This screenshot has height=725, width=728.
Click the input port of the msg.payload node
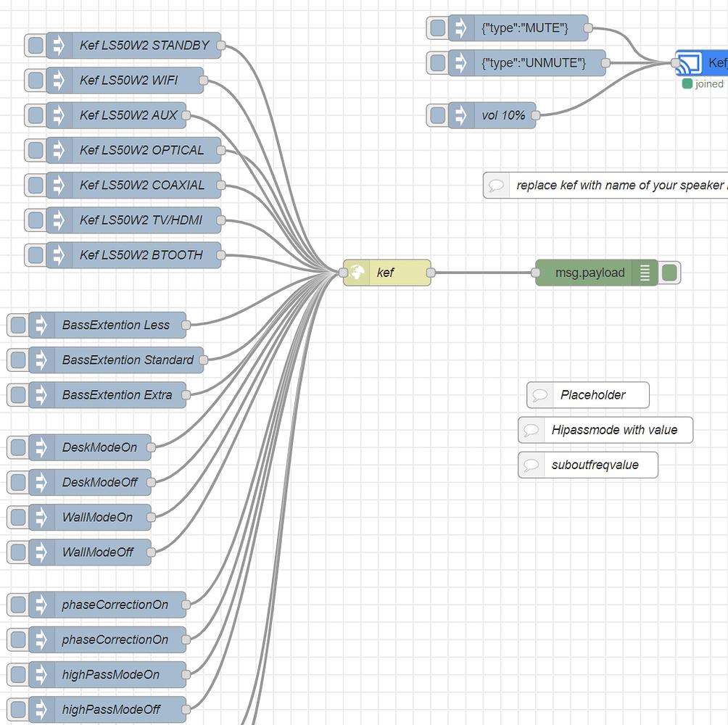click(x=535, y=273)
